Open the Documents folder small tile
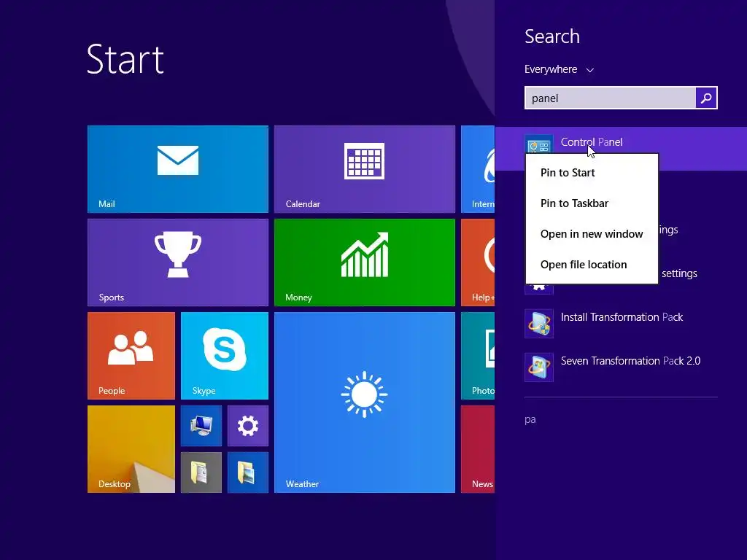The width and height of the screenshot is (747, 560). pyautogui.click(x=201, y=472)
